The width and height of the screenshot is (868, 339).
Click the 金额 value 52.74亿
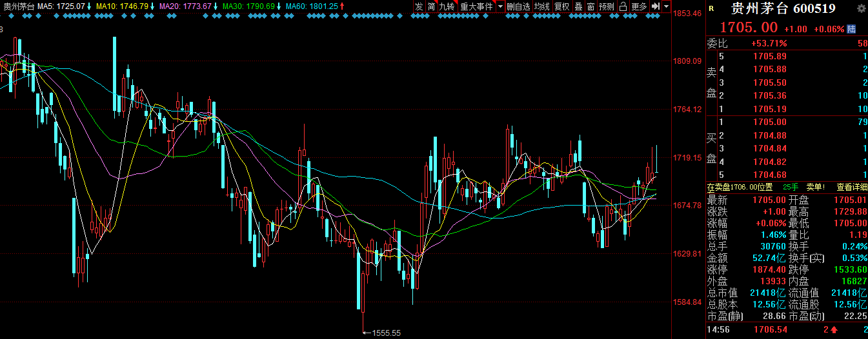pyautogui.click(x=769, y=258)
